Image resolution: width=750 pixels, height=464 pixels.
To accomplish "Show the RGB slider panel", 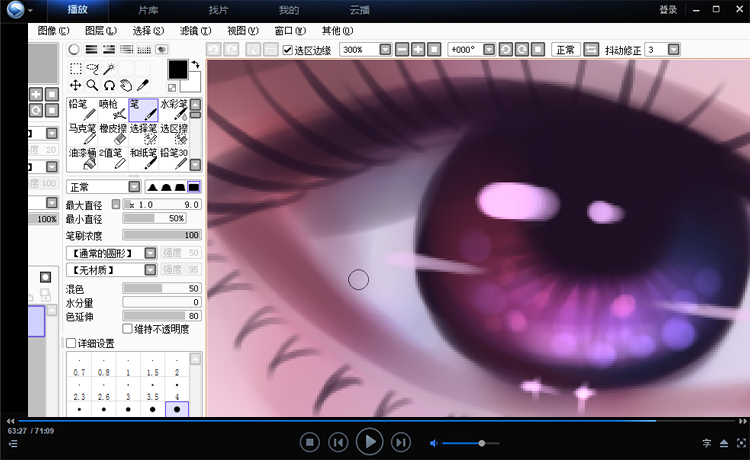I will 91,49.
